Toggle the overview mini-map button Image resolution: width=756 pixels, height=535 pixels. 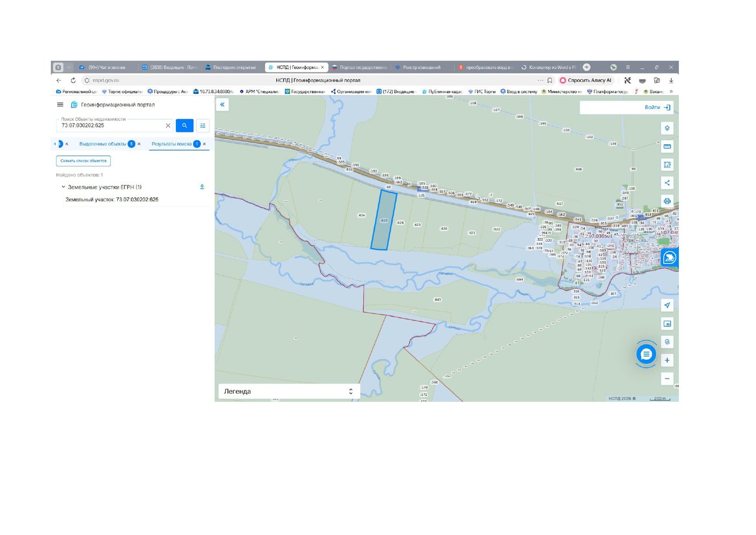pos(667,324)
